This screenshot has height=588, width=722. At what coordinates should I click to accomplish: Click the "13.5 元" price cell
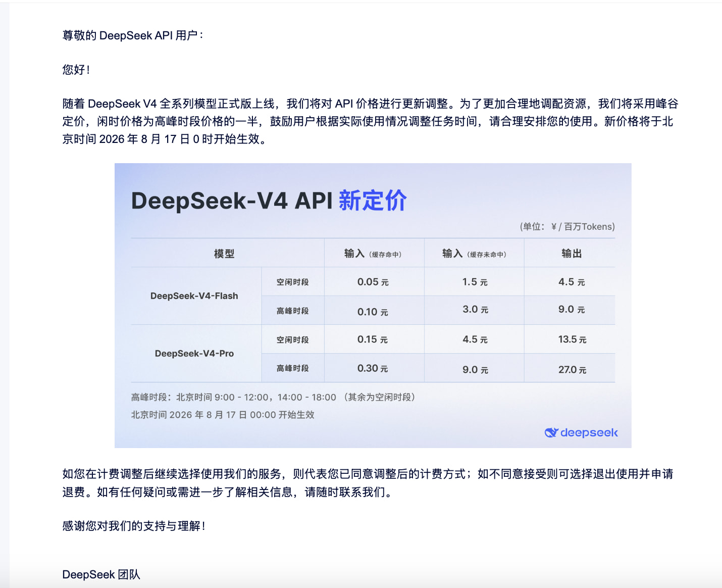(572, 339)
